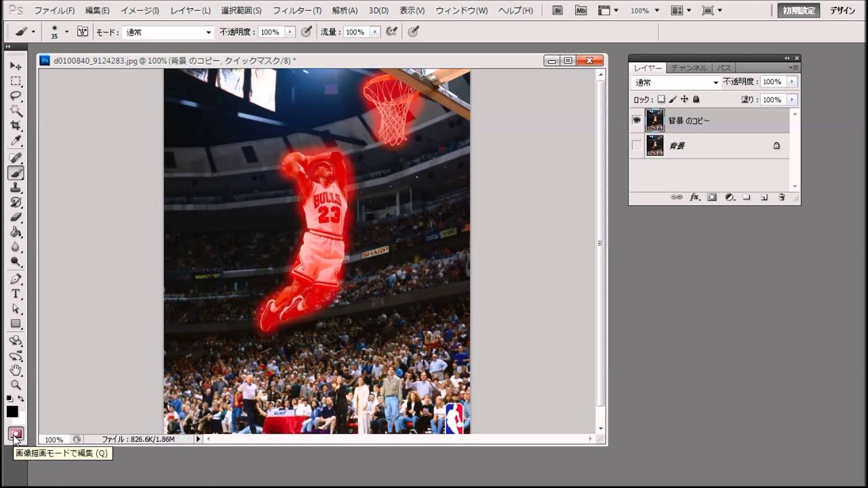
Task: Select the Rectangular Marquee tool
Action: (16, 81)
